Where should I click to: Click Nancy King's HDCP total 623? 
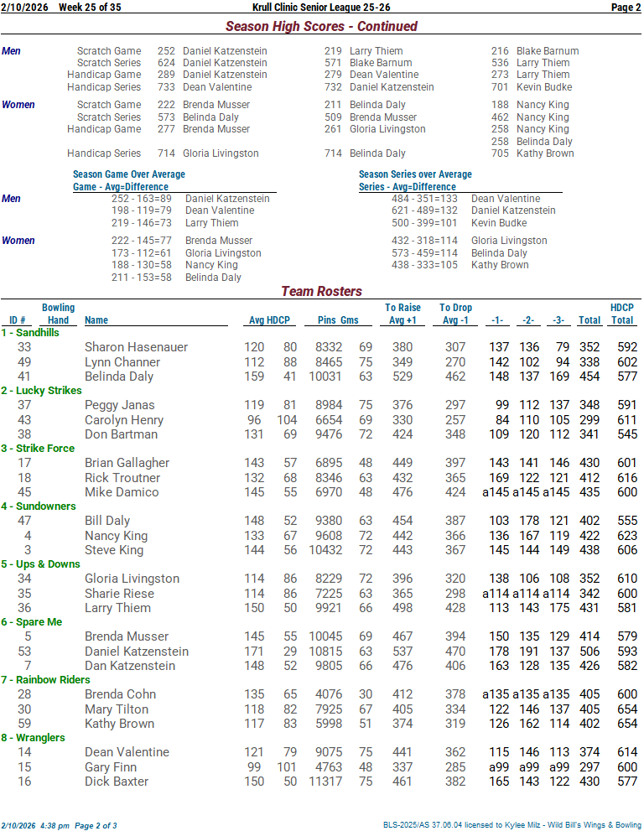click(x=627, y=535)
